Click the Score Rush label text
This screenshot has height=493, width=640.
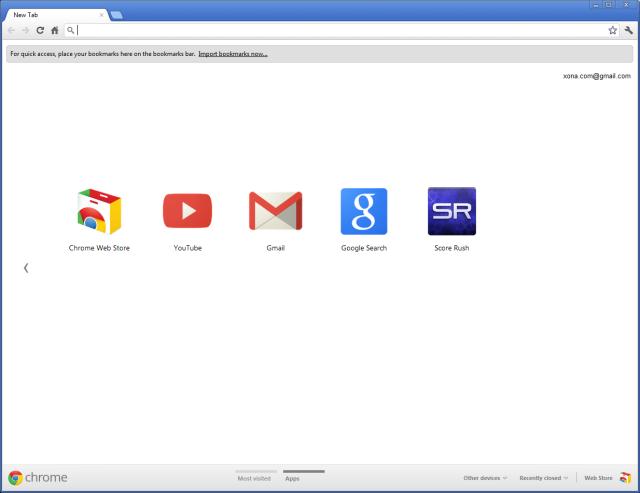click(x=452, y=248)
